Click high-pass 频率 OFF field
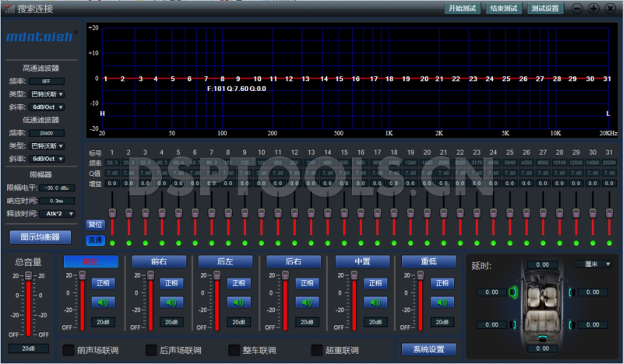623x364 pixels. [x=47, y=82]
